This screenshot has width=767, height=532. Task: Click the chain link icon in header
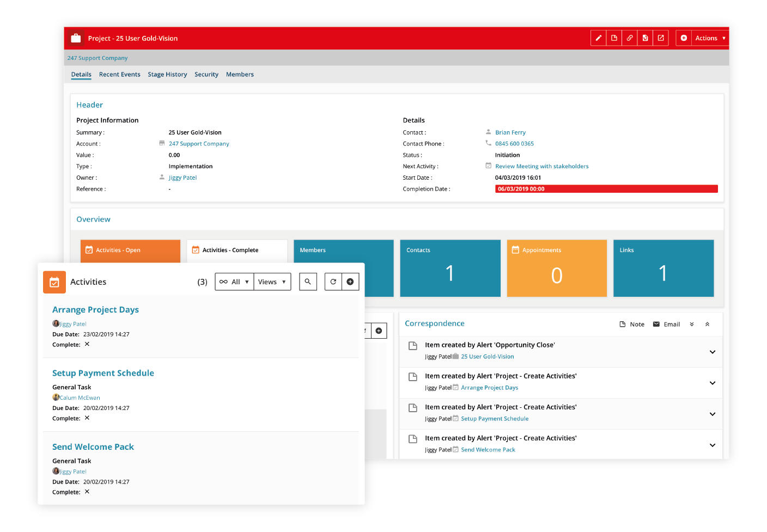click(x=630, y=38)
